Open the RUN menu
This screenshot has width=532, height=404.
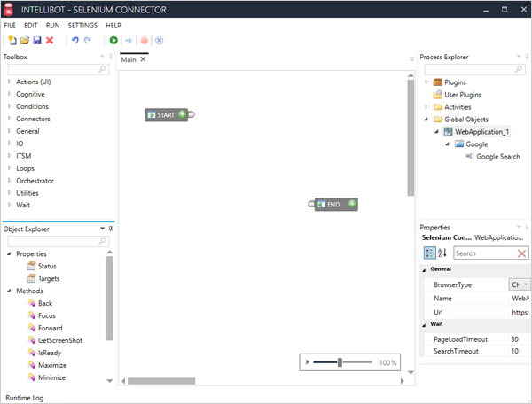point(52,26)
